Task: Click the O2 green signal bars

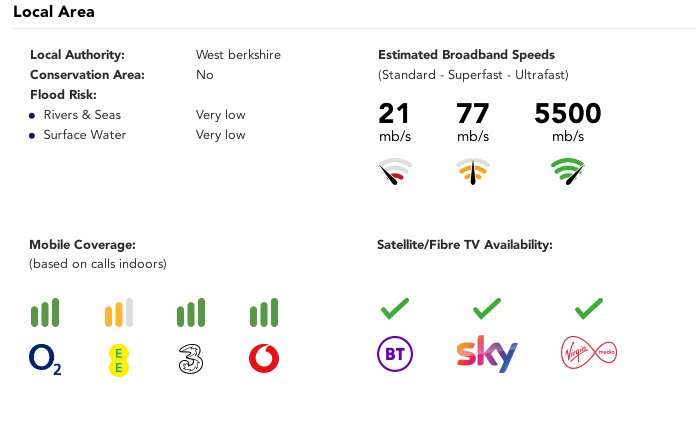Action: click(45, 313)
